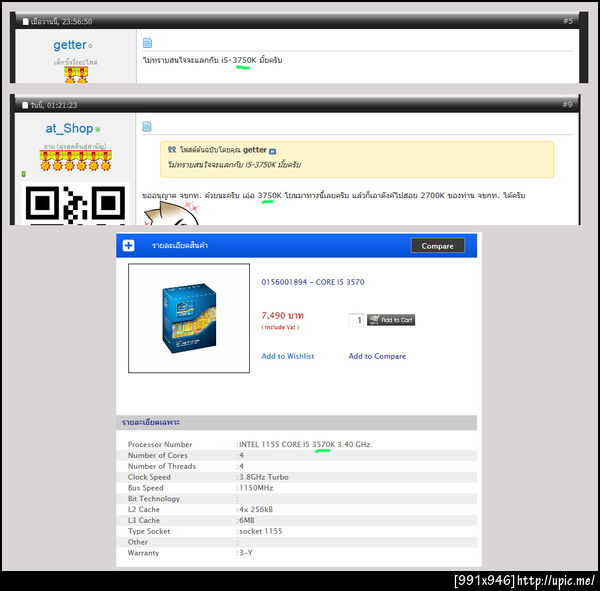This screenshot has height=591, width=600.
Task: Click the 'Bit Technology' label
Action: [154, 499]
